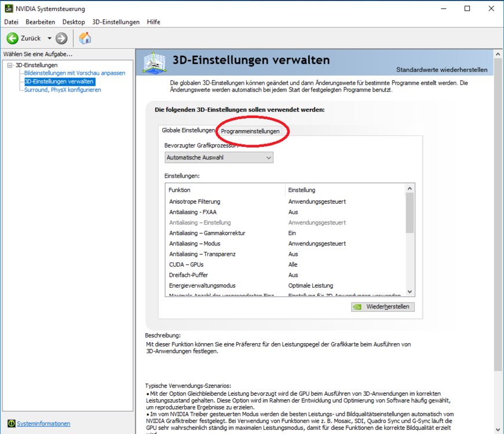Open the Datei menu
Viewport: 504px width, 434px height.
(x=12, y=22)
